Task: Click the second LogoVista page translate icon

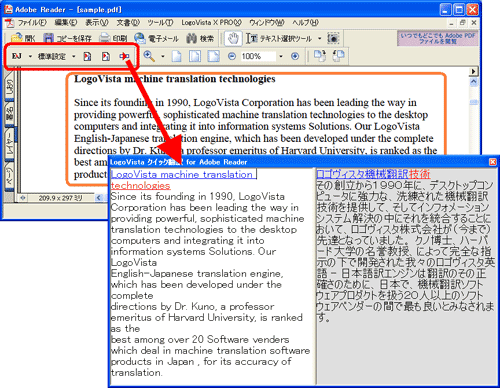Action: point(106,56)
